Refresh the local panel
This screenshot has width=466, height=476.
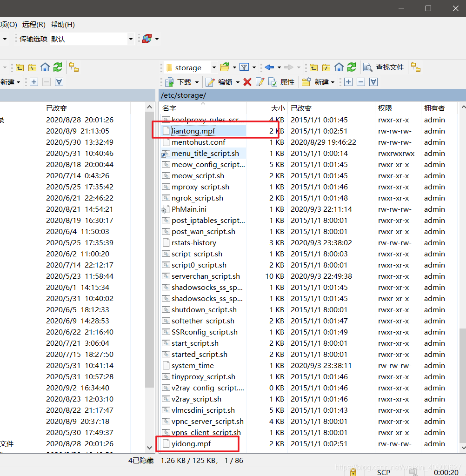[x=58, y=67]
